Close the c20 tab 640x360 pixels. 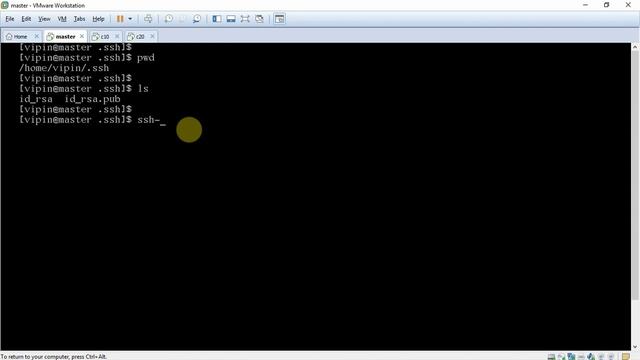152,36
